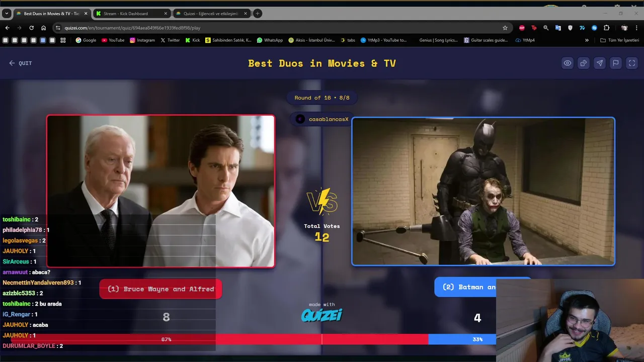Open the Google Translate extension
This screenshot has height=362, width=644.
558,28
